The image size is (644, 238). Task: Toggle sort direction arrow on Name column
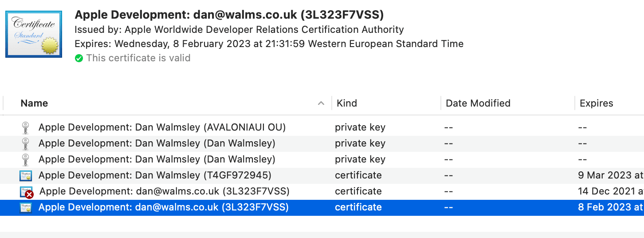coord(321,103)
